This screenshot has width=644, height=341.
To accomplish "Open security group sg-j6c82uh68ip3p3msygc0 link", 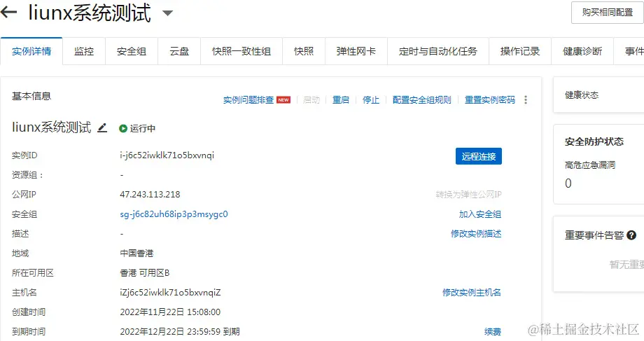I will click(174, 214).
